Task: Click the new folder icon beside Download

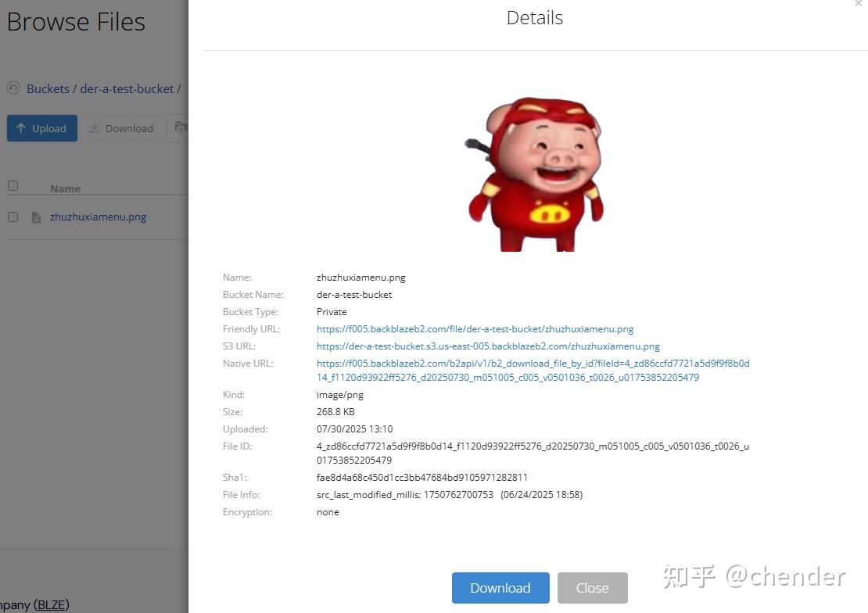Action: point(181,128)
